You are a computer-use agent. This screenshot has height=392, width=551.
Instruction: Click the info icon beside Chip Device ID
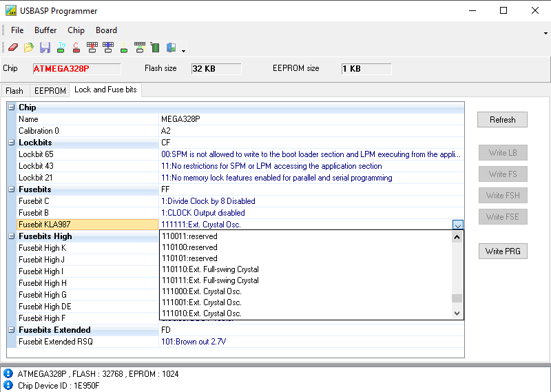tap(8, 385)
